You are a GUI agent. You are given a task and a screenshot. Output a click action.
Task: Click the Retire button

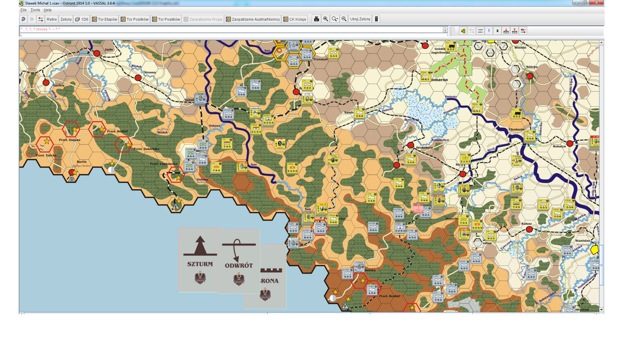[52, 19]
